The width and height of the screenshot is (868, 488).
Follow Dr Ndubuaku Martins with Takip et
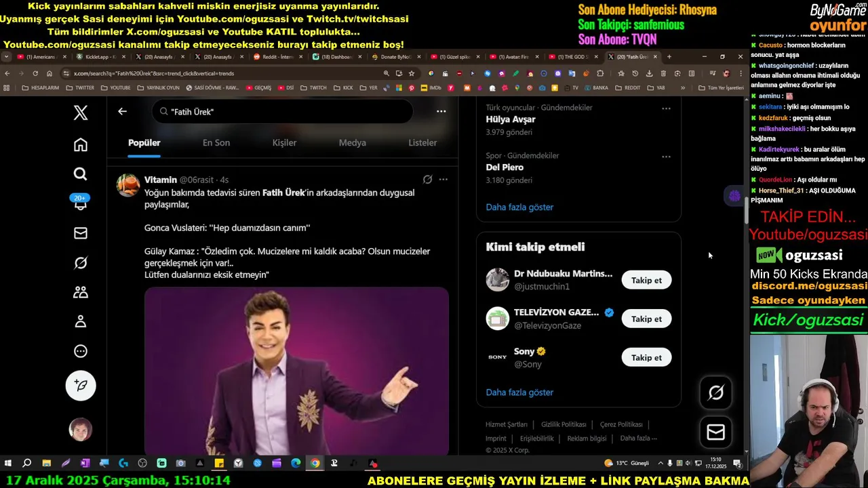[646, 280]
